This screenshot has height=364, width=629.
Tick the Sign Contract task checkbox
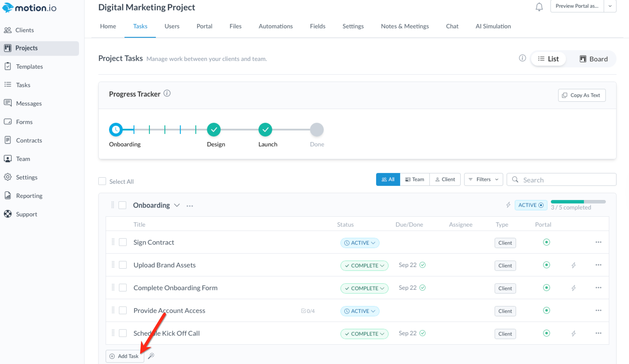point(123,242)
